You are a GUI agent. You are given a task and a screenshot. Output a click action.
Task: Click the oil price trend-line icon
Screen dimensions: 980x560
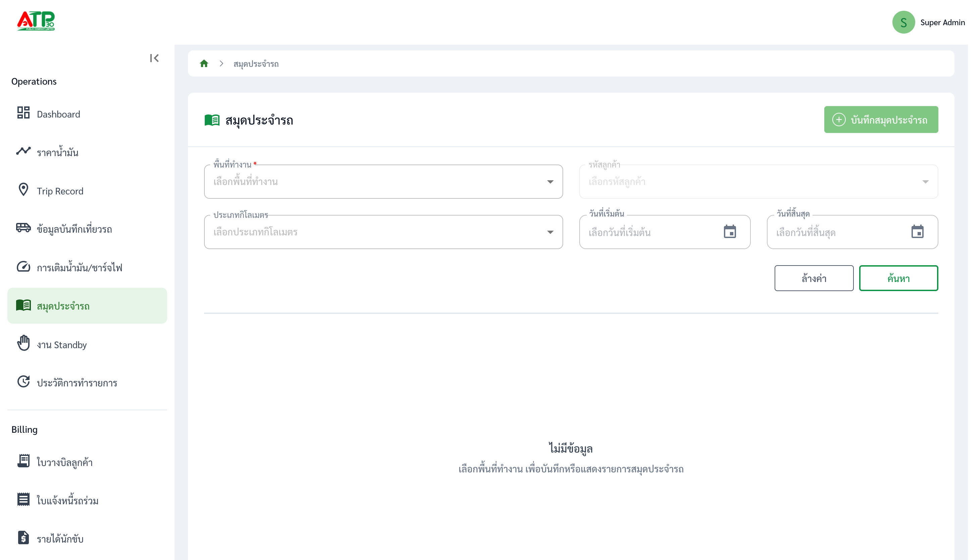pyautogui.click(x=23, y=151)
